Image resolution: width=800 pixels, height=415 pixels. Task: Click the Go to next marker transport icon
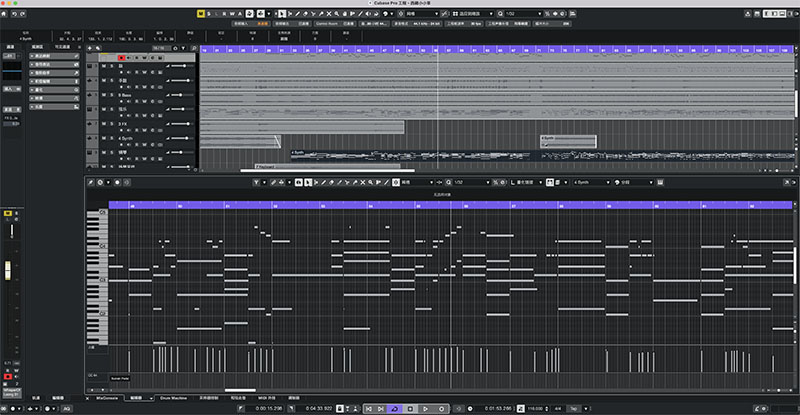coord(381,409)
